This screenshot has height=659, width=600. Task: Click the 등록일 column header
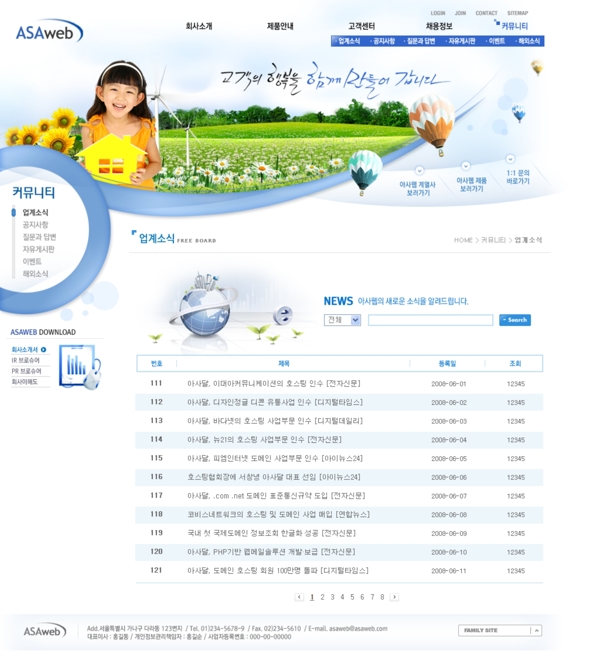(447, 364)
